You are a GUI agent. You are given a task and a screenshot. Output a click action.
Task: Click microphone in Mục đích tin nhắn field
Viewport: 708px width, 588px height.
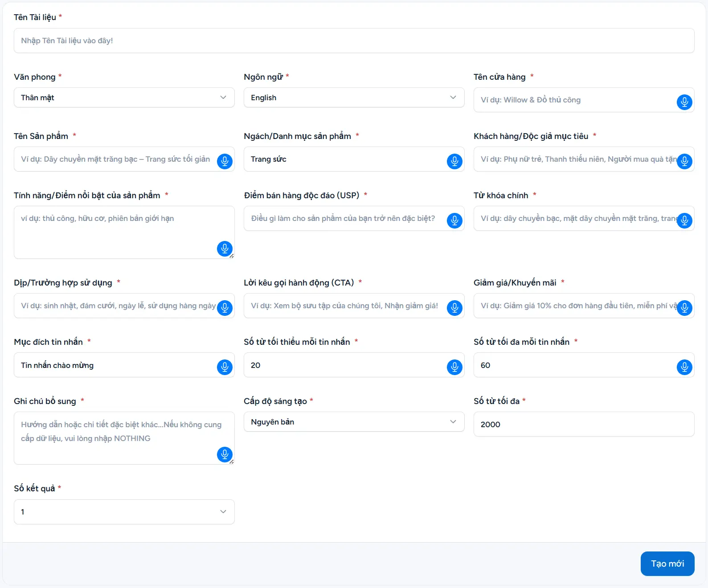(225, 367)
